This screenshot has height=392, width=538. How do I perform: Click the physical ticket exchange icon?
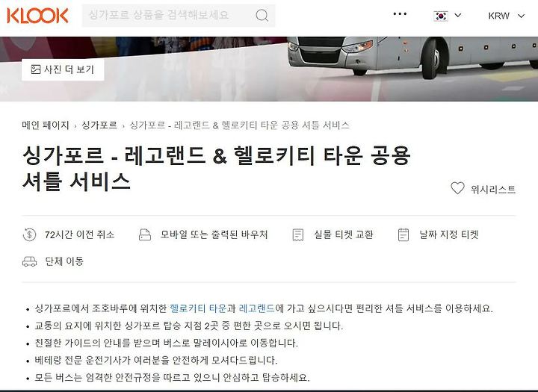click(x=298, y=235)
